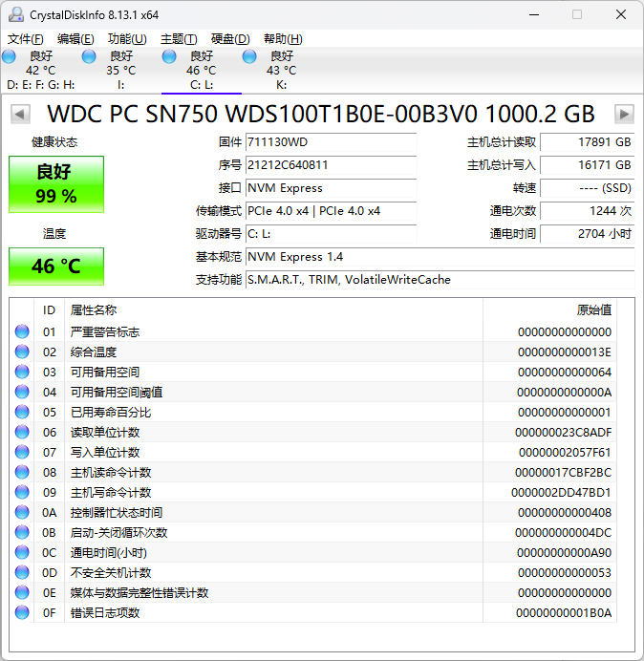Click status orb for 09 主机写命令计数
The width and height of the screenshot is (644, 661).
[22, 492]
